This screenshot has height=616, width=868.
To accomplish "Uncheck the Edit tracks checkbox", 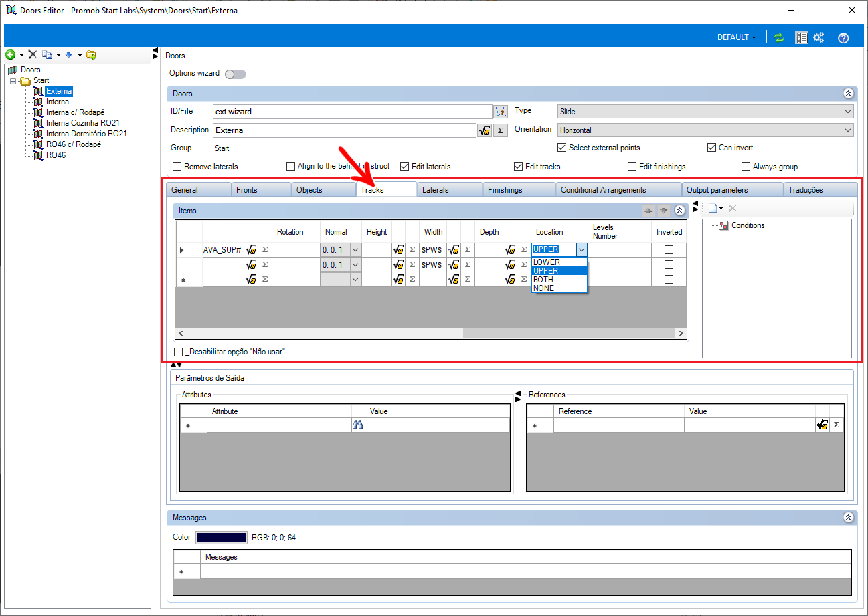I will (x=519, y=167).
